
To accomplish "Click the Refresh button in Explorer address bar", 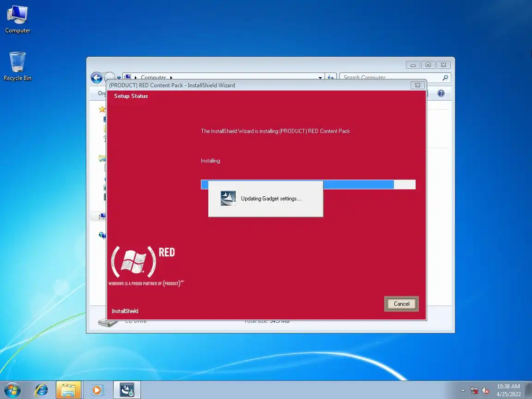I will click(331, 78).
